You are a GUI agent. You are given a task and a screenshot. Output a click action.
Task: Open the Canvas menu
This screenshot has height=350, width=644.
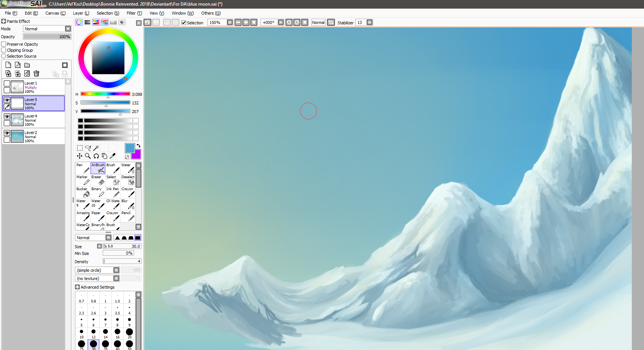point(55,13)
